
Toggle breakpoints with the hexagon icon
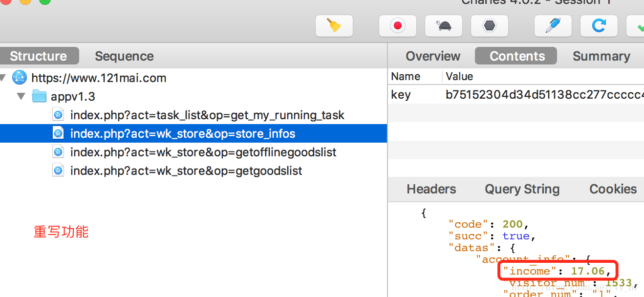(x=490, y=25)
